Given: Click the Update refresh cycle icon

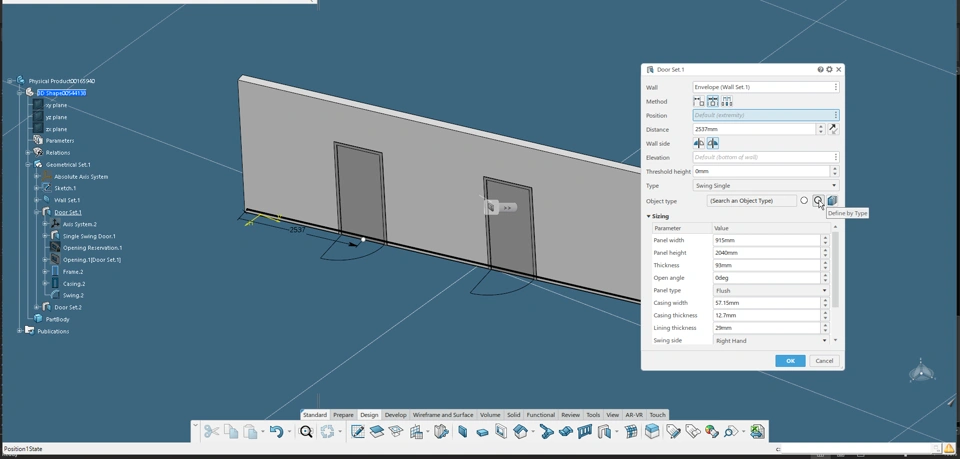Looking at the screenshot, I should [328, 431].
